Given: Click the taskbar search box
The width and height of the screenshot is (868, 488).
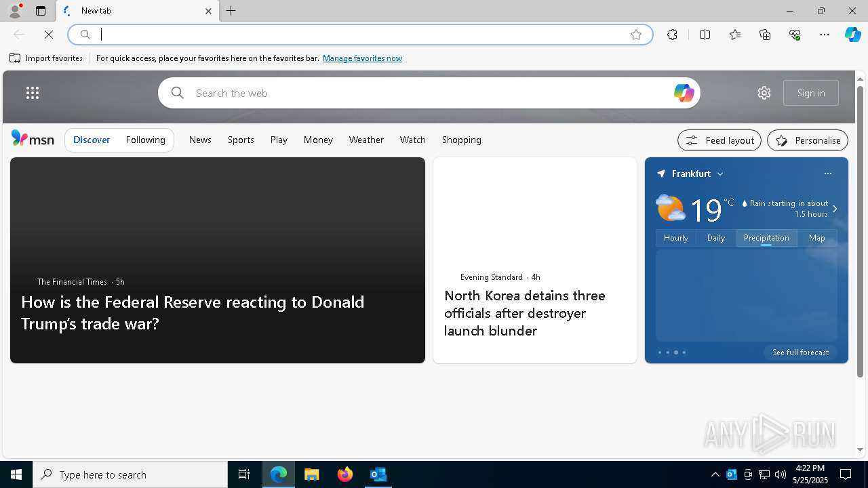Looking at the screenshot, I should click(130, 474).
